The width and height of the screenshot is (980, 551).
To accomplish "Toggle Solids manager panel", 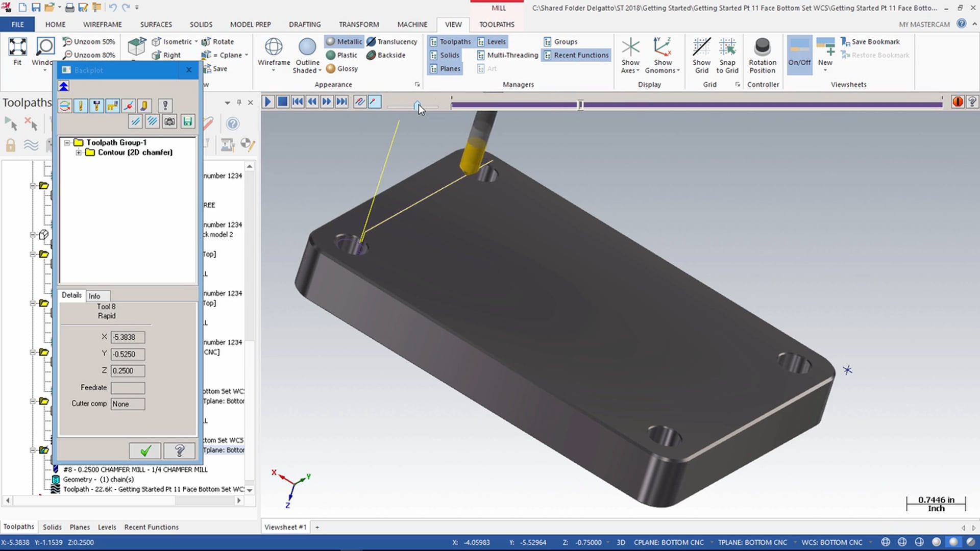I will [x=445, y=55].
